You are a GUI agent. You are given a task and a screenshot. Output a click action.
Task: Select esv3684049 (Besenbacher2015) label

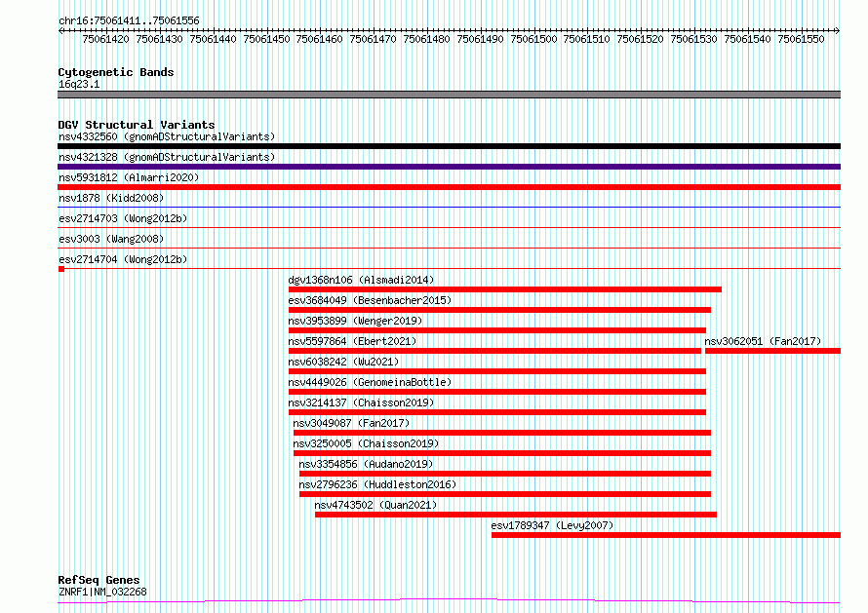(370, 300)
